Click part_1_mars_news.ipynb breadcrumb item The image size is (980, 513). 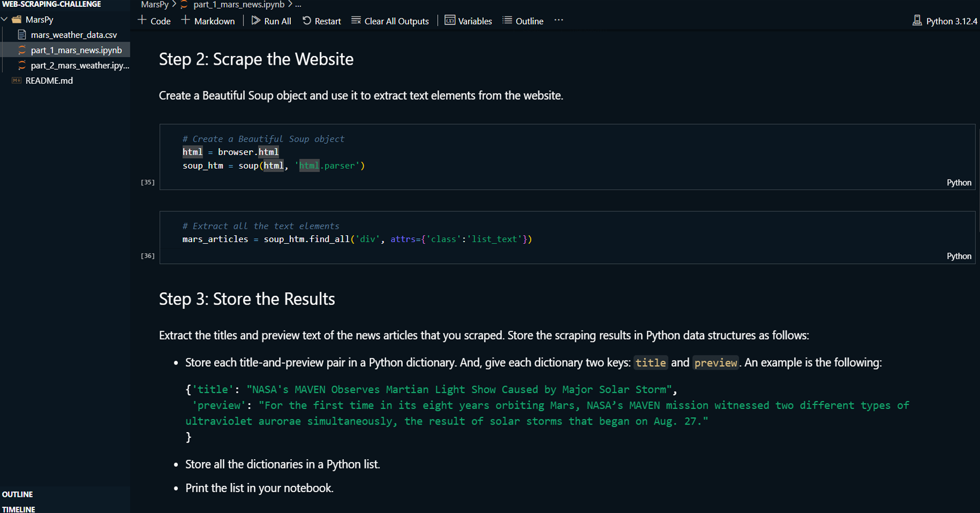(238, 5)
